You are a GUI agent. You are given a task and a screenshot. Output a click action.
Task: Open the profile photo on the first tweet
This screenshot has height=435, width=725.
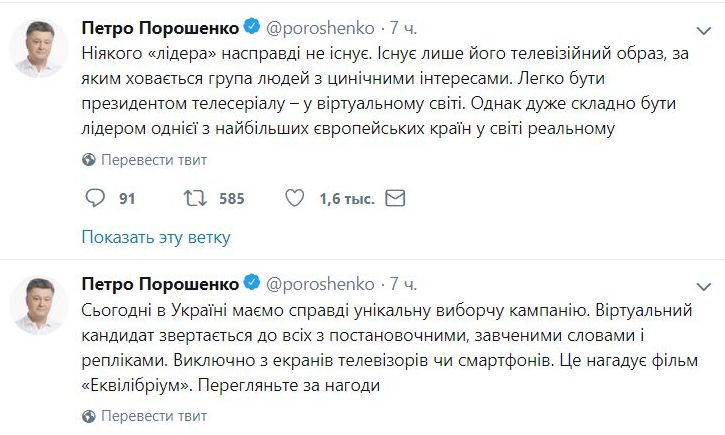point(40,47)
